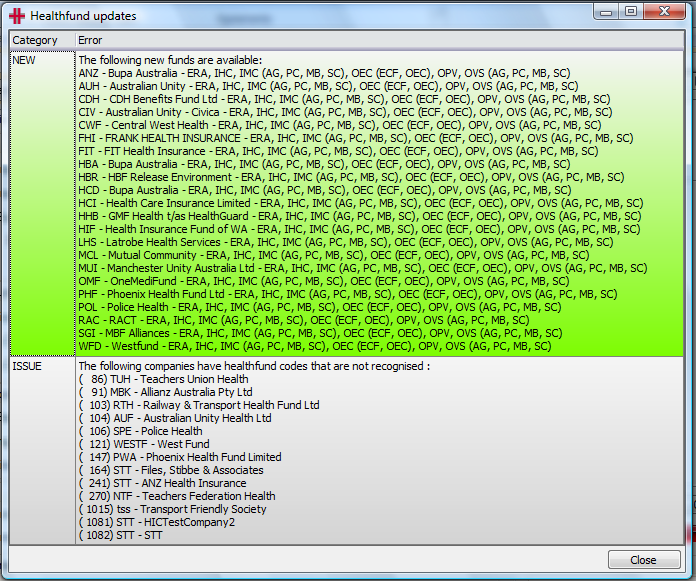The height and width of the screenshot is (581, 696).
Task: Click the AUH - Australian Unity line
Action: coord(328,86)
